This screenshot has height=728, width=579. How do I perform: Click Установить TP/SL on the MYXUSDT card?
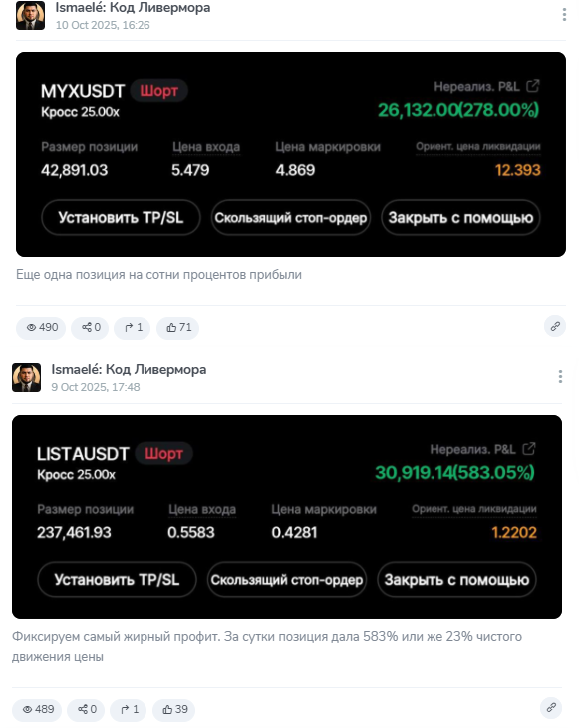(121, 218)
